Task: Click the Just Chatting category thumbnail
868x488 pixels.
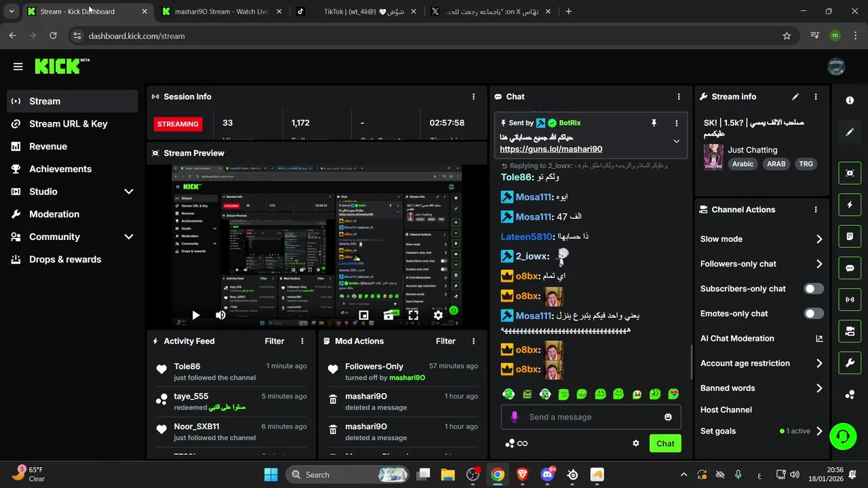Action: 713,157
